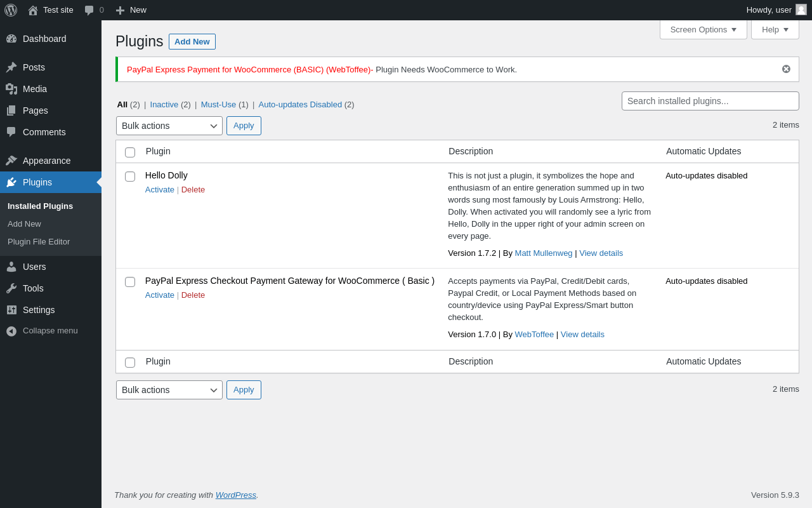Screen dimensions: 812x508
Task: Activate the PayPal Express Checkout plugin
Action: (x=160, y=295)
